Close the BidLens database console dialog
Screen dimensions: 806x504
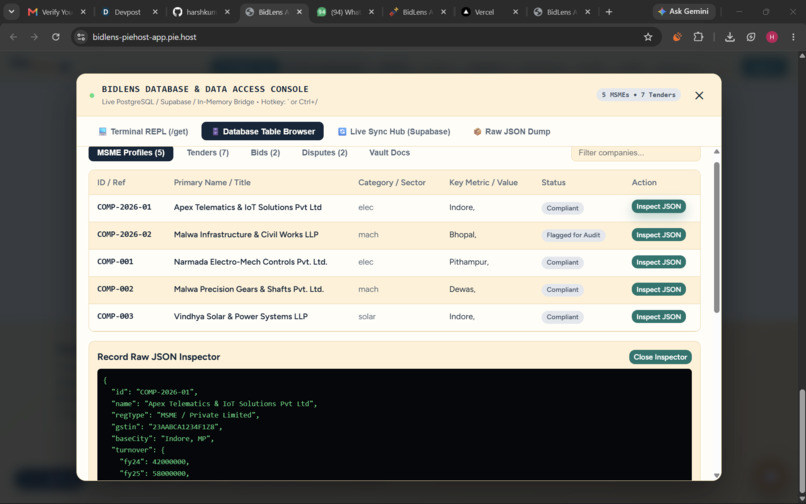click(x=699, y=96)
